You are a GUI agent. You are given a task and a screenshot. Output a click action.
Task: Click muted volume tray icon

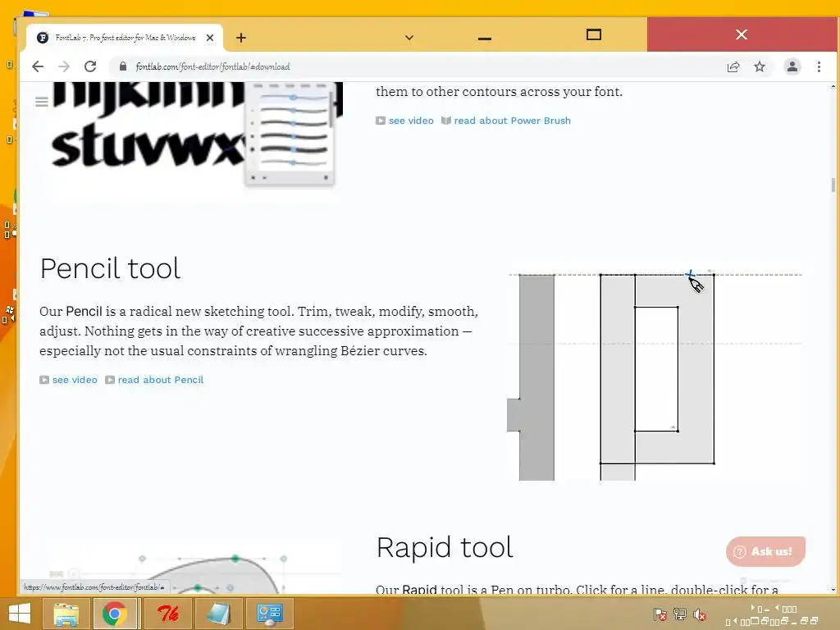pyautogui.click(x=700, y=614)
